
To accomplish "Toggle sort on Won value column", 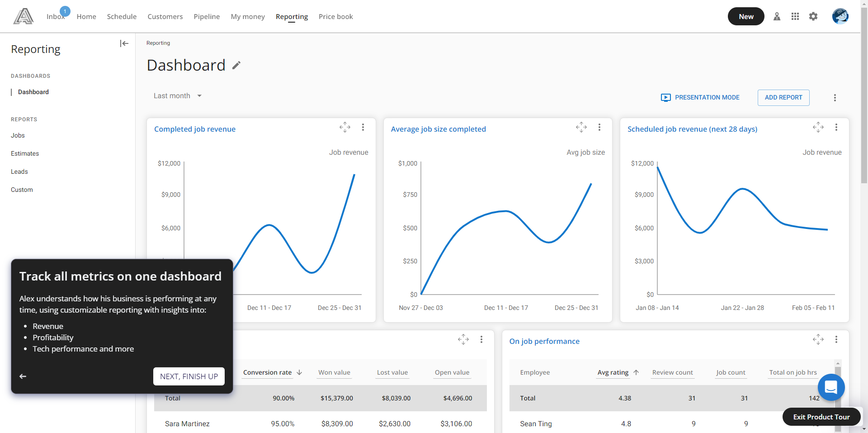I will (x=334, y=372).
